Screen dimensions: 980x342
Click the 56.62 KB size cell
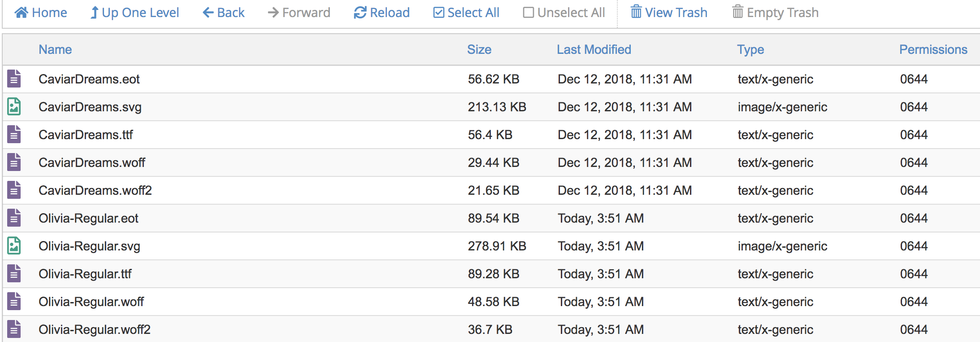pyautogui.click(x=494, y=79)
